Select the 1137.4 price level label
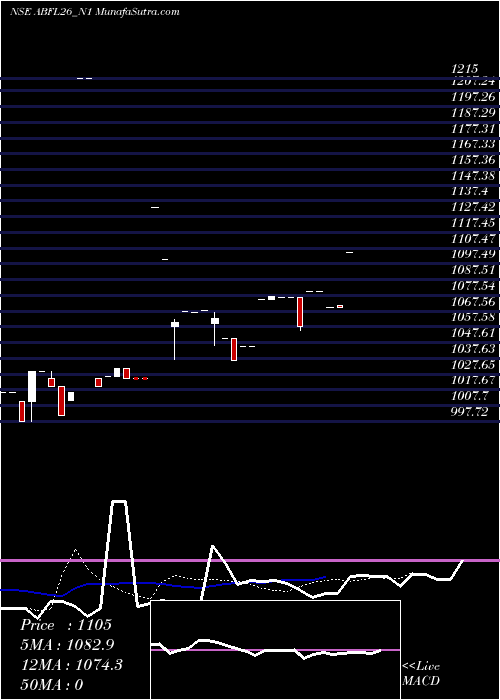This screenshot has width=500, height=700. (469, 192)
